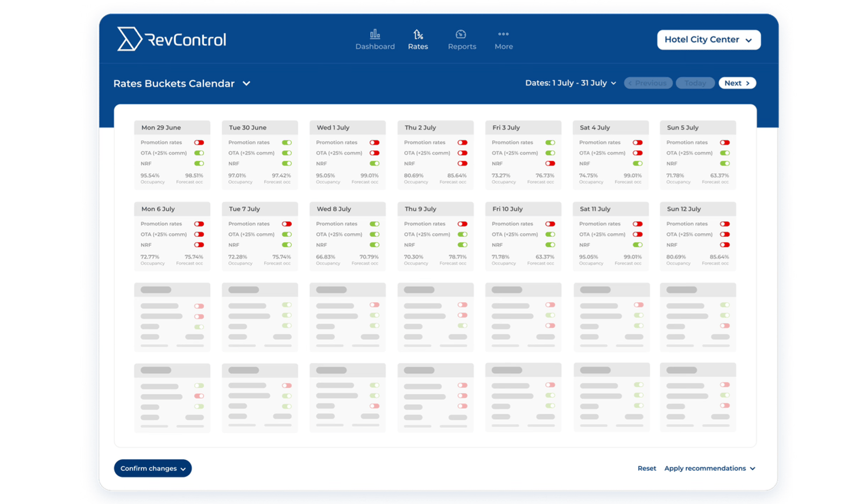Click the Previous button
This screenshot has width=861, height=504.
[x=648, y=83]
